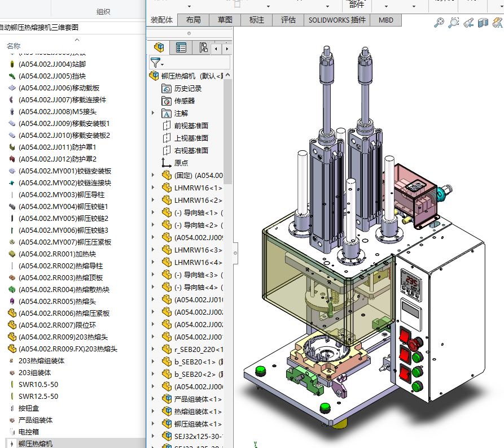Expand the LHMRW16<1> component node

point(153,188)
